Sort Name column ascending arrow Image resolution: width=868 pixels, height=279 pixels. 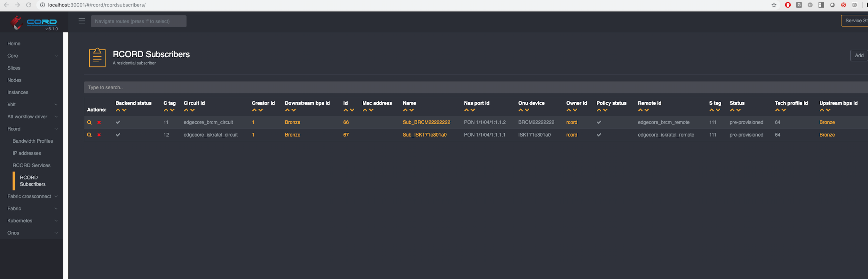point(405,110)
